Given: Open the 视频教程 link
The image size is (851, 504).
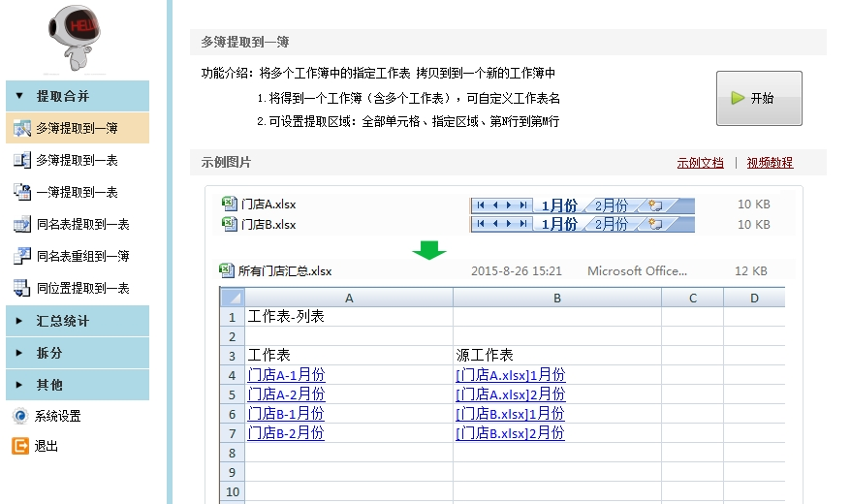Looking at the screenshot, I should 770,163.
